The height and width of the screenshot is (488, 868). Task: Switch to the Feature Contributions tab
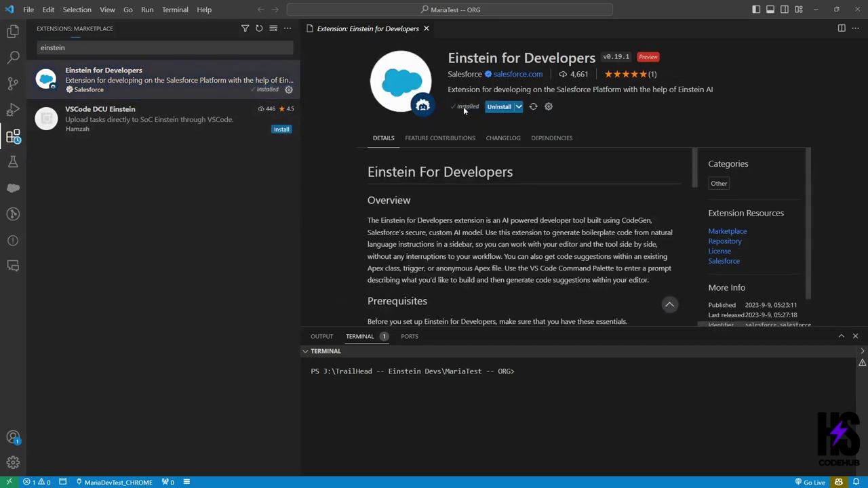[440, 138]
